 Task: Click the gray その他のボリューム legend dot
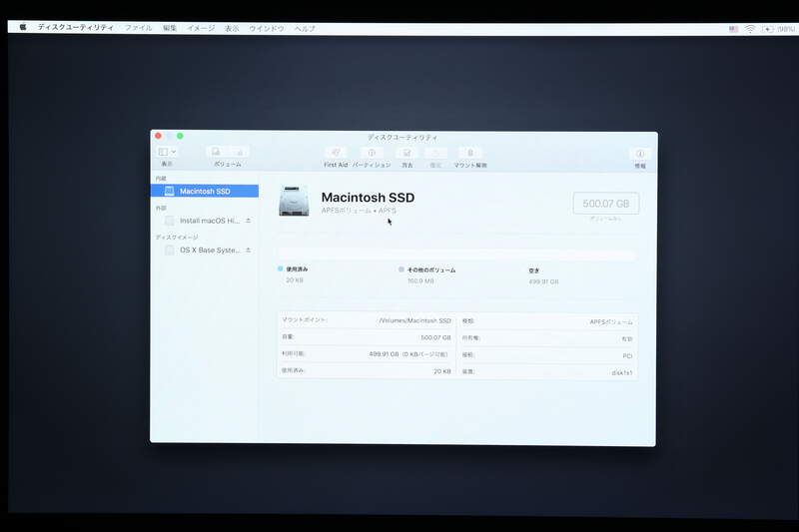tap(401, 269)
